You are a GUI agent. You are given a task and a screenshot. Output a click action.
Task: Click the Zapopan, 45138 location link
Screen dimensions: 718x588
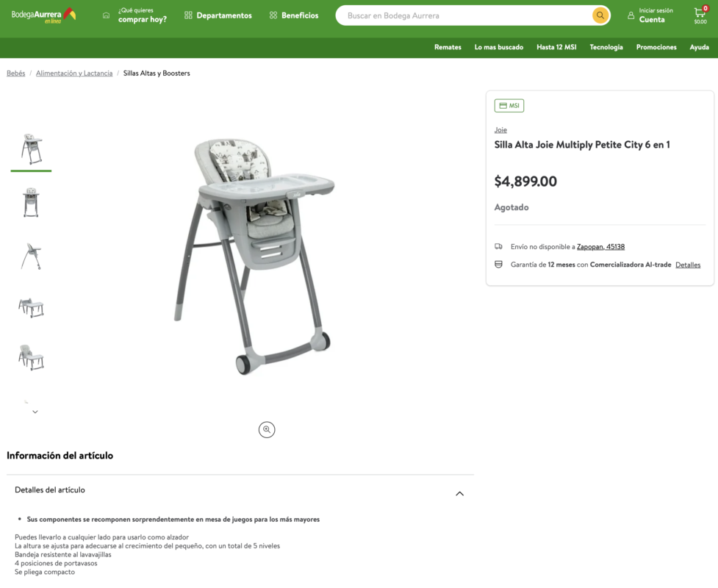click(600, 247)
